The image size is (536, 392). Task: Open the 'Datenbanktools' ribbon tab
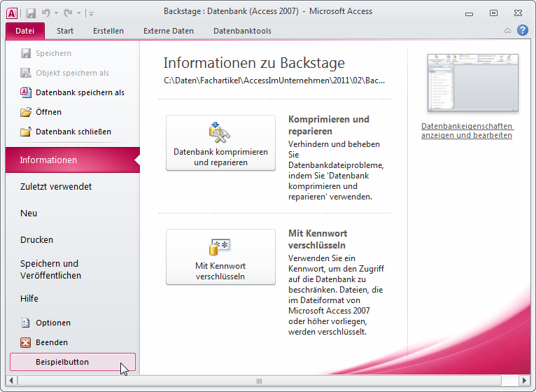(x=242, y=31)
